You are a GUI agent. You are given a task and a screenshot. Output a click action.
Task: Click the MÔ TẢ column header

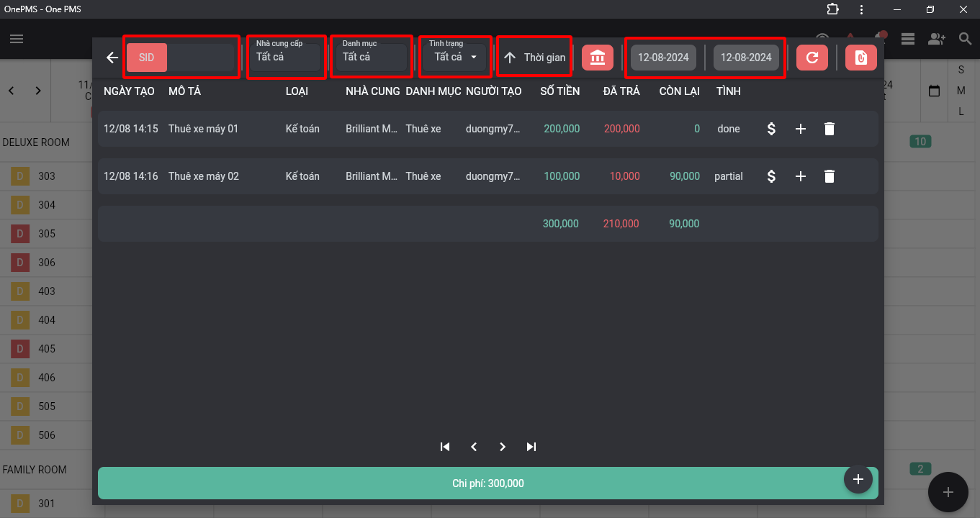click(186, 91)
